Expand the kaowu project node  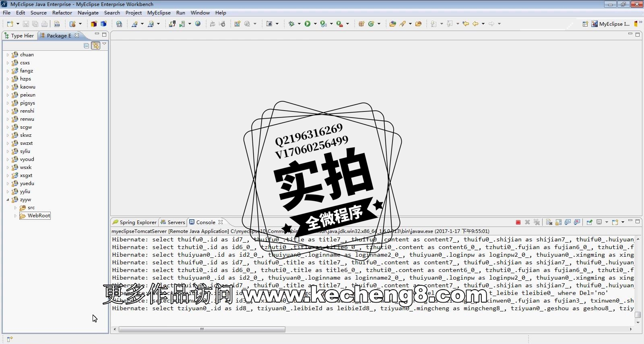8,87
